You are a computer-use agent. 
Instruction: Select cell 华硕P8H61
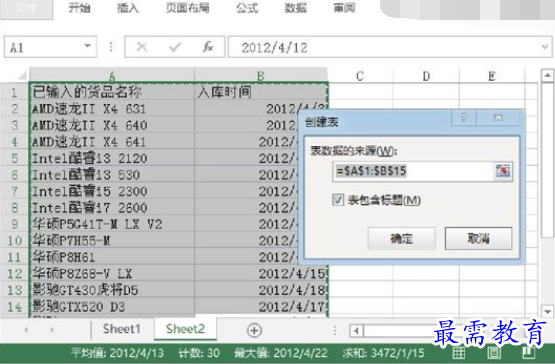pyautogui.click(x=112, y=257)
